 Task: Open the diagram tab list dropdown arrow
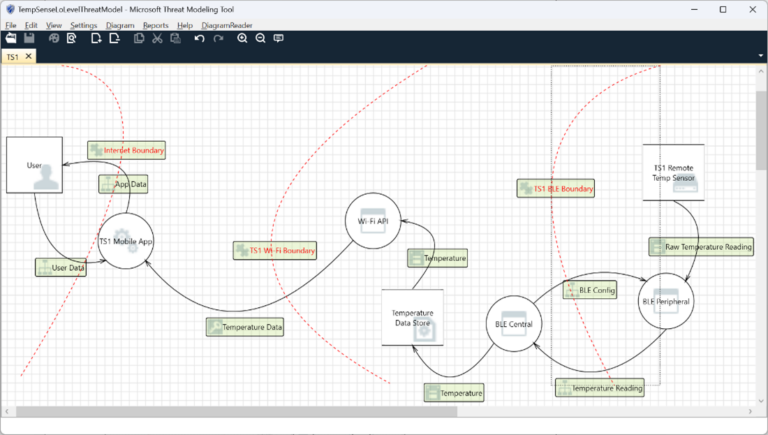[x=760, y=56]
